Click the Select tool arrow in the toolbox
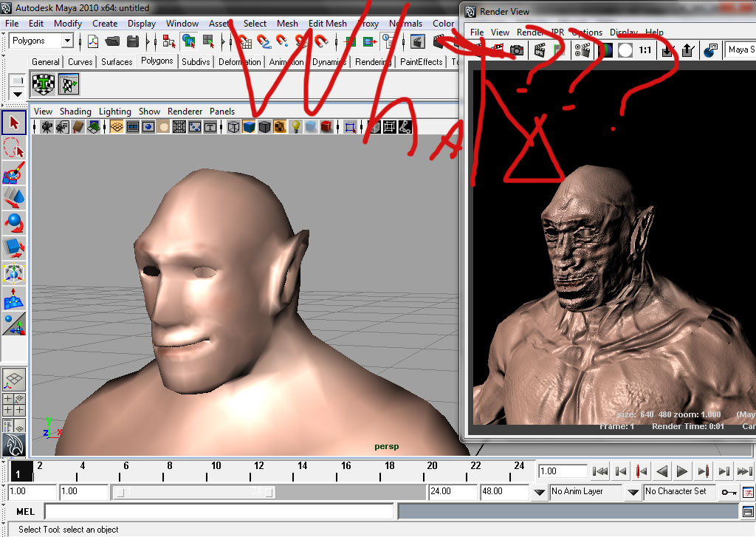The width and height of the screenshot is (756, 537). click(14, 123)
